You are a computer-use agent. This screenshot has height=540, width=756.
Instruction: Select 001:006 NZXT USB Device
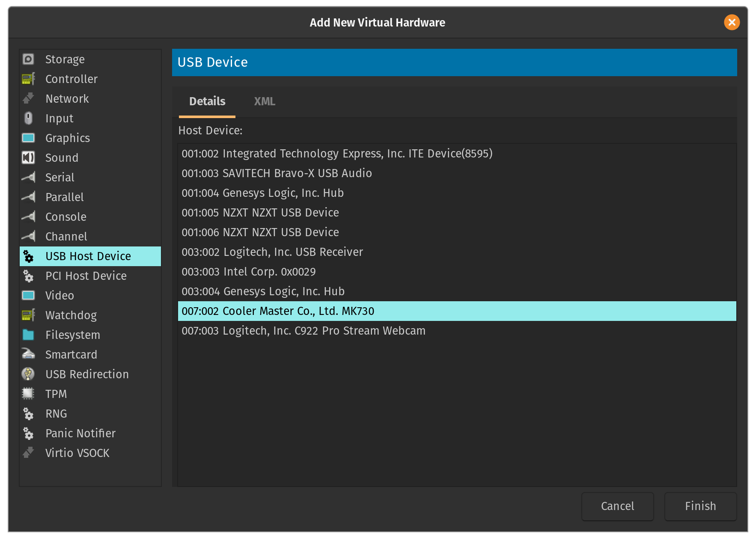coord(457,232)
